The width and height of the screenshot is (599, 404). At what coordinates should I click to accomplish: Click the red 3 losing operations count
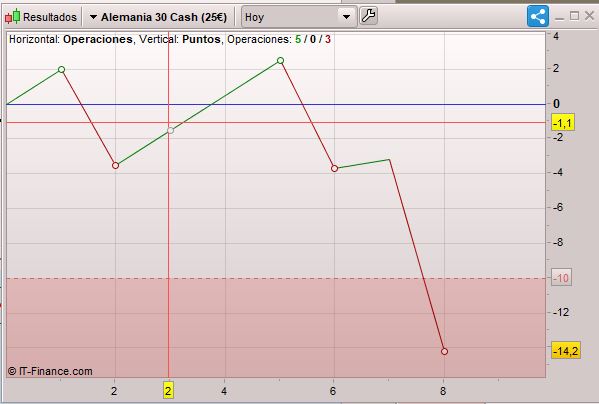click(x=328, y=39)
